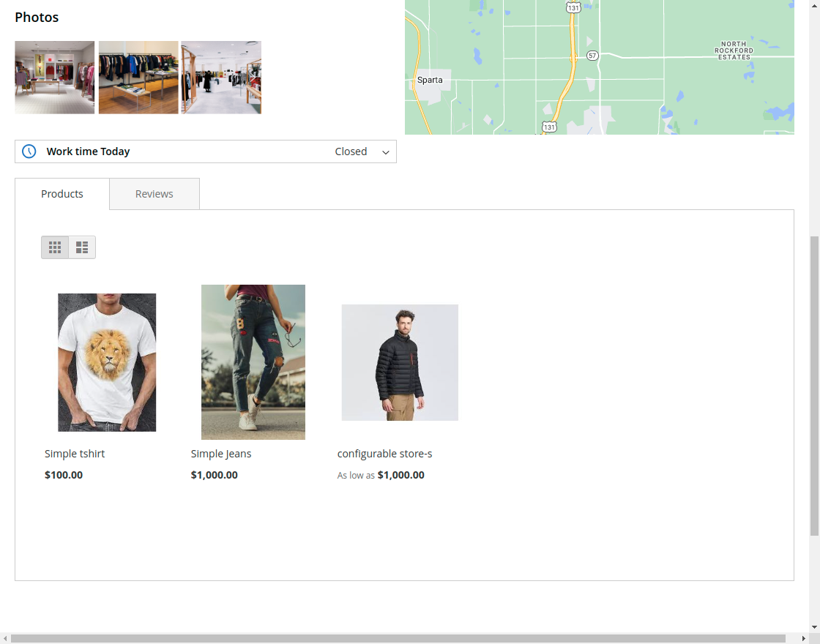Viewport: 820px width, 644px height.
Task: Click the Sparta label on the map
Action: pyautogui.click(x=430, y=79)
